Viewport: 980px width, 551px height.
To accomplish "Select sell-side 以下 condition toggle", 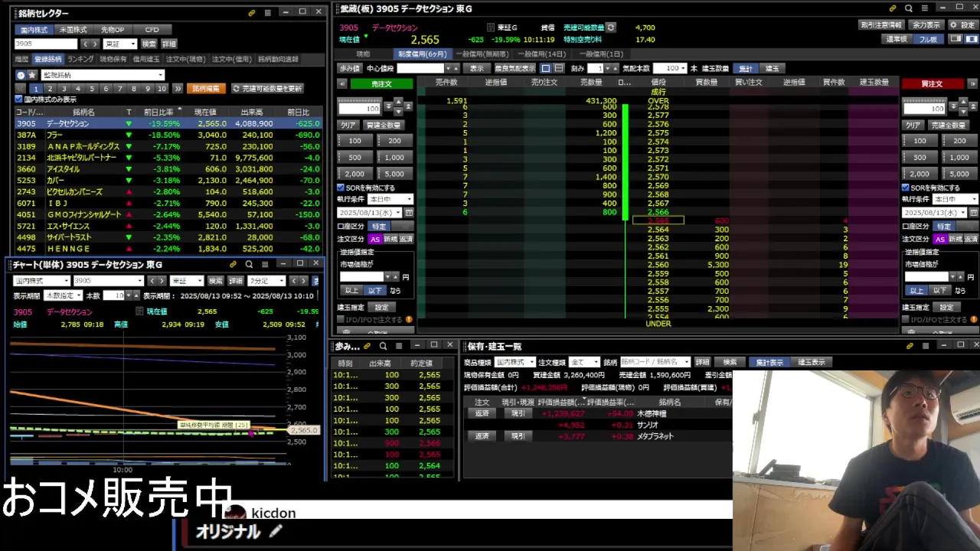I will tap(374, 291).
